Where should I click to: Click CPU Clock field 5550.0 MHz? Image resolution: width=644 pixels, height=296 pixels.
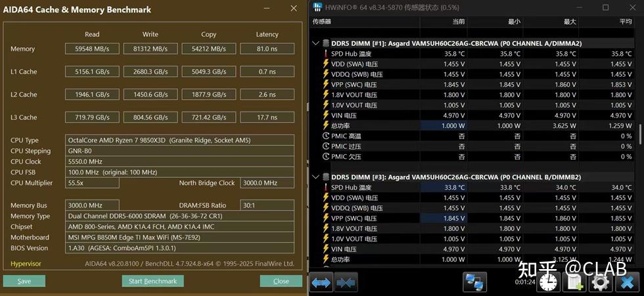(x=179, y=161)
